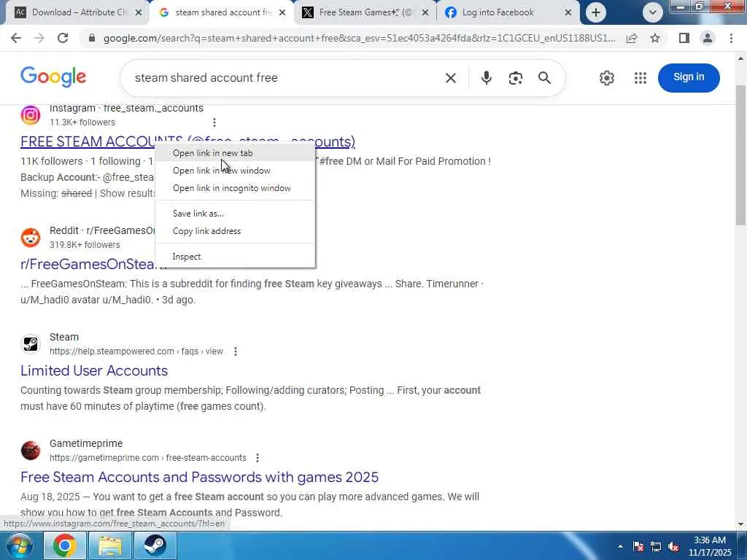The width and height of the screenshot is (747, 560).
Task: Open the Chrome profile avatar icon
Action: [x=708, y=38]
